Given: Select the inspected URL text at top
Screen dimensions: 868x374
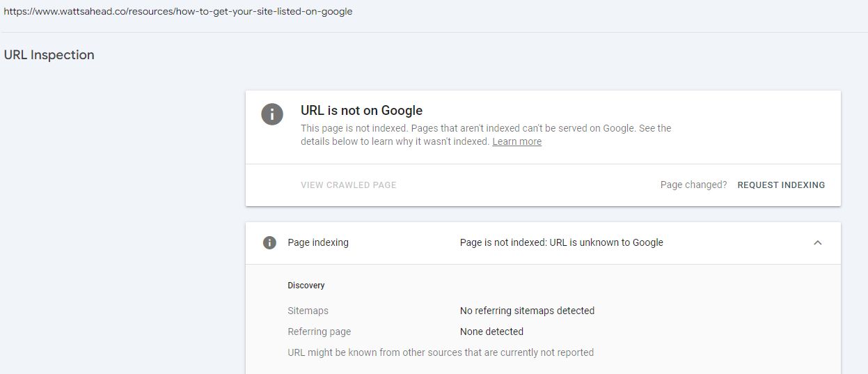Looking at the screenshot, I should coord(178,12).
